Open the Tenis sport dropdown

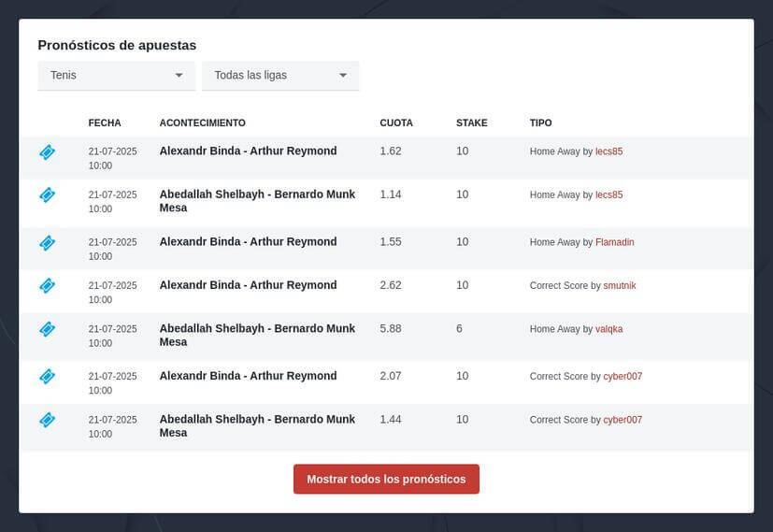[117, 76]
